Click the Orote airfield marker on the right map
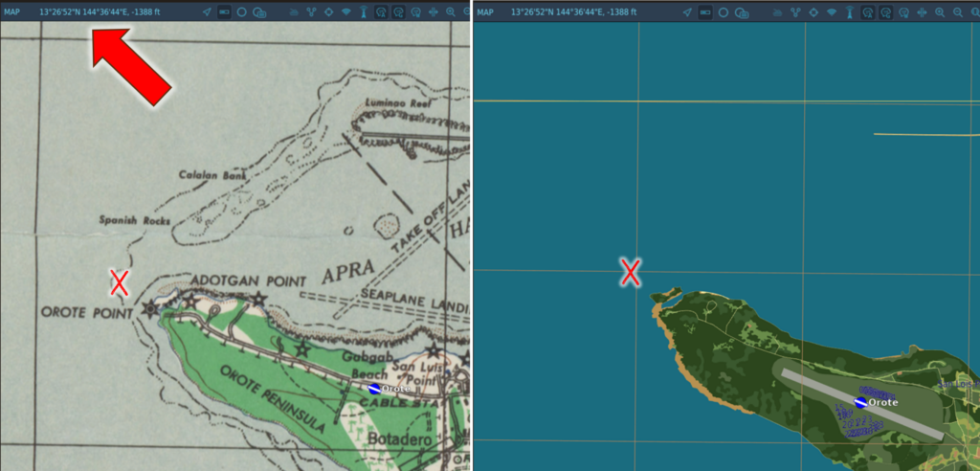980x471 pixels. pos(859,402)
